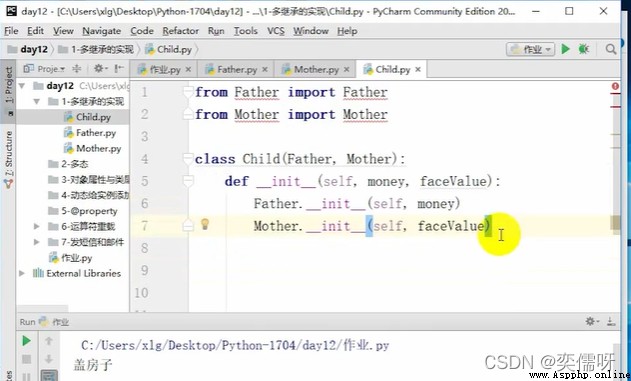
Task: Open search everywhere magnifier icon
Action: (x=610, y=49)
